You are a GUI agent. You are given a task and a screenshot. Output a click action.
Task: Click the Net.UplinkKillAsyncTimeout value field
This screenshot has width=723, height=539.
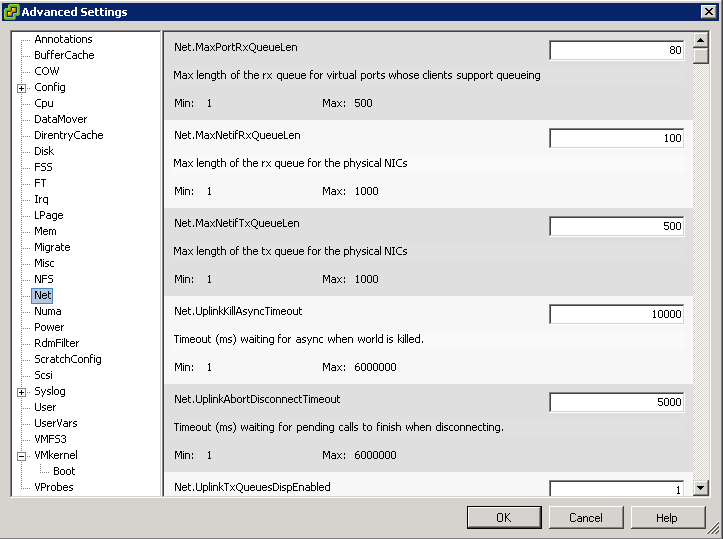pos(616,314)
